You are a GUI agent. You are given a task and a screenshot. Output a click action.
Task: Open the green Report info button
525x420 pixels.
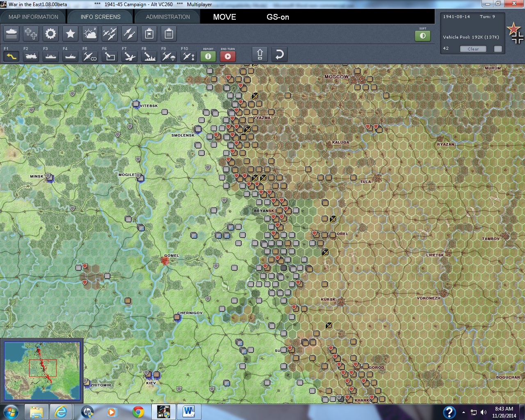point(208,56)
